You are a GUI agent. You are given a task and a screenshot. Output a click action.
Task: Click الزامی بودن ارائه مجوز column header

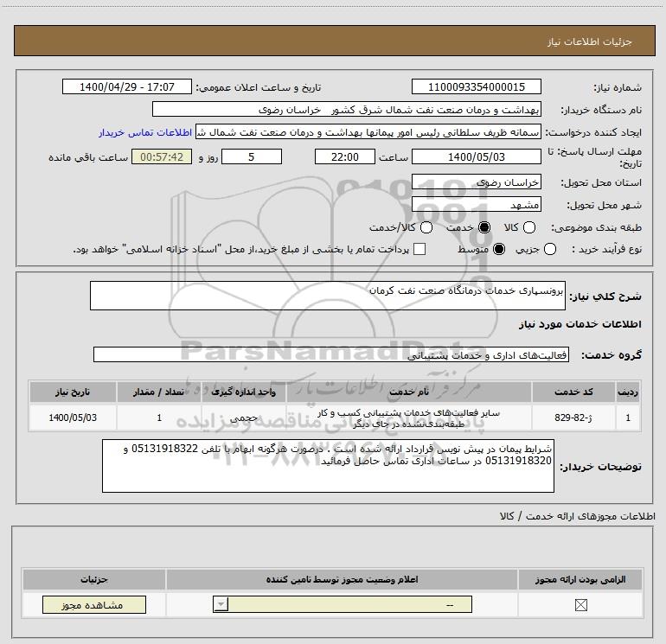[x=580, y=579]
